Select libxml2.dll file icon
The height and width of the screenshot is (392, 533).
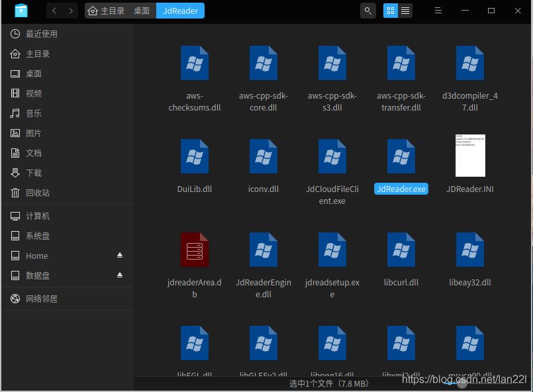(401, 344)
